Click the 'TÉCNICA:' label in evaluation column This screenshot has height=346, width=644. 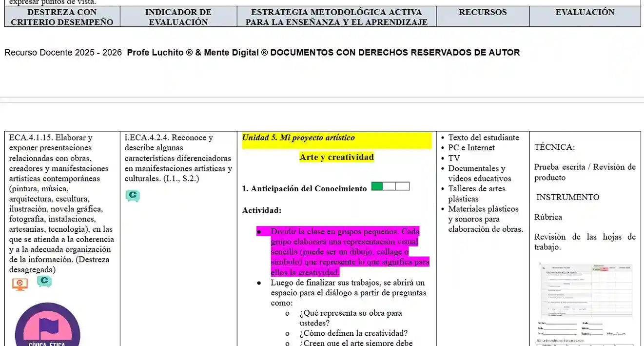tap(554, 147)
